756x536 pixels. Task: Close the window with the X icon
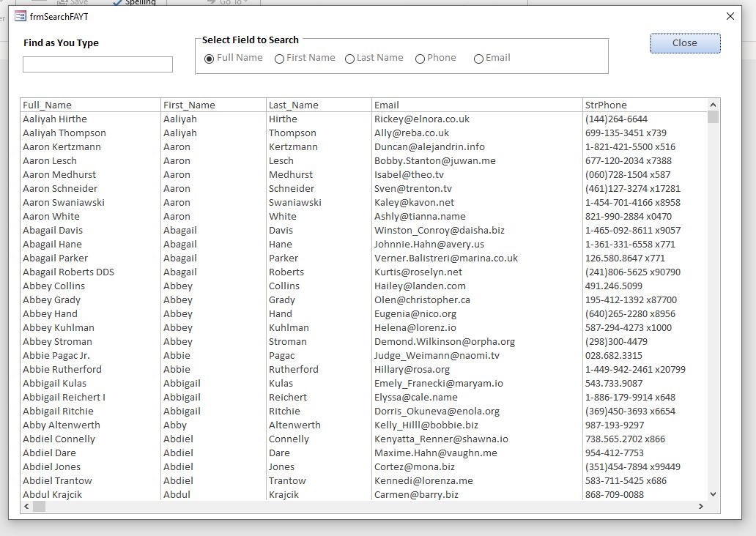click(x=730, y=16)
